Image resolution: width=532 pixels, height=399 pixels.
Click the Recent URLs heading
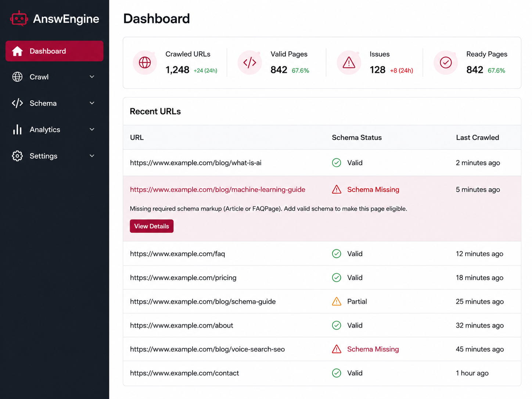pos(155,111)
